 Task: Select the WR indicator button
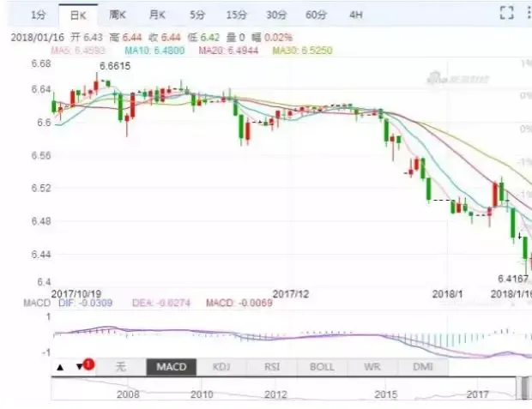[x=372, y=367]
